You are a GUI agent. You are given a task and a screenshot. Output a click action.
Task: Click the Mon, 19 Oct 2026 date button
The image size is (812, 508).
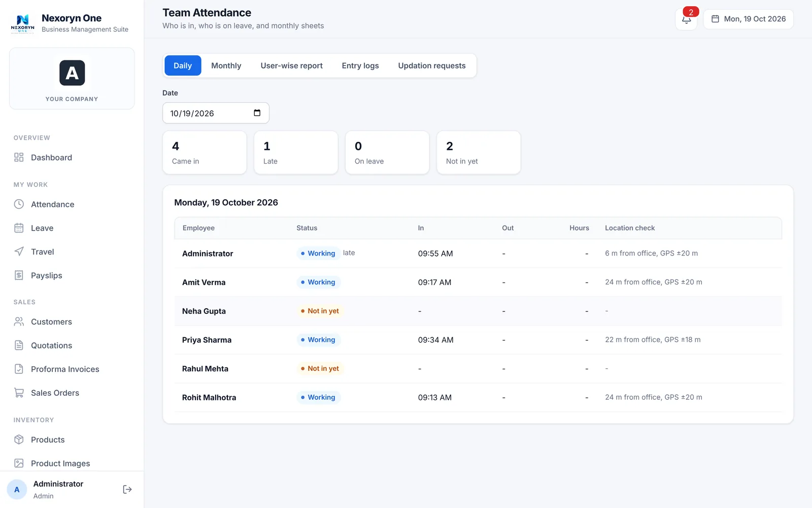coord(748,19)
